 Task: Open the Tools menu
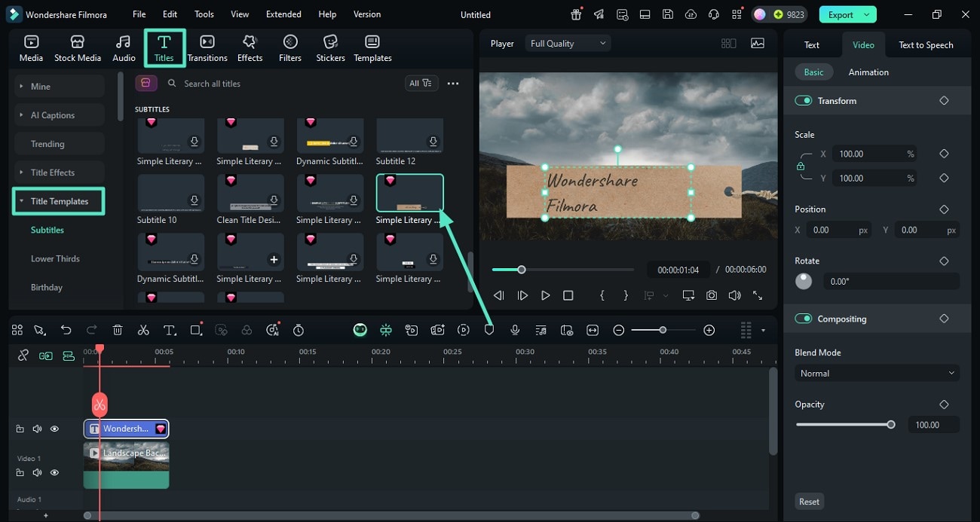204,14
